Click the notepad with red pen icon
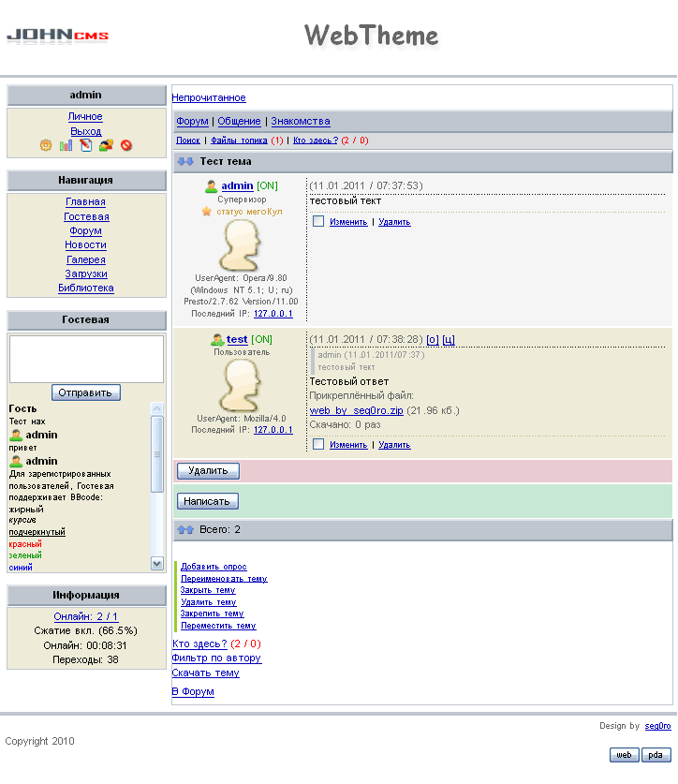Viewport: 678px width, 784px height. click(86, 146)
